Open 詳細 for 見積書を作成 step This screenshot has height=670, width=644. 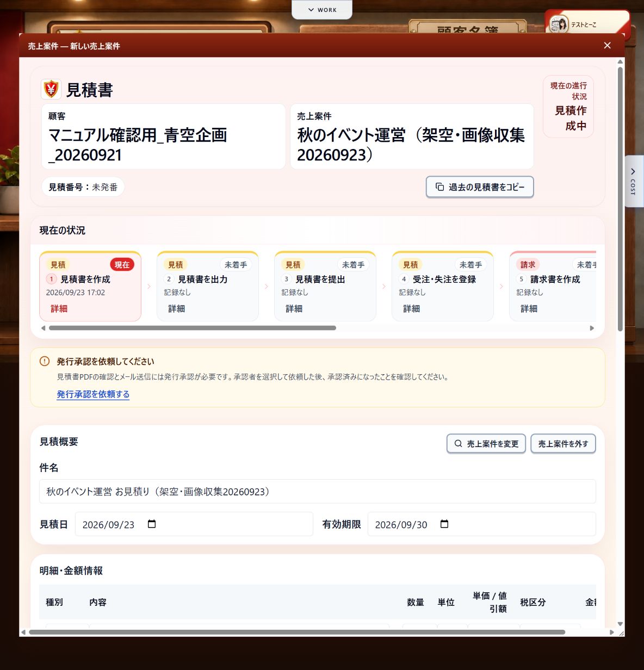click(59, 308)
